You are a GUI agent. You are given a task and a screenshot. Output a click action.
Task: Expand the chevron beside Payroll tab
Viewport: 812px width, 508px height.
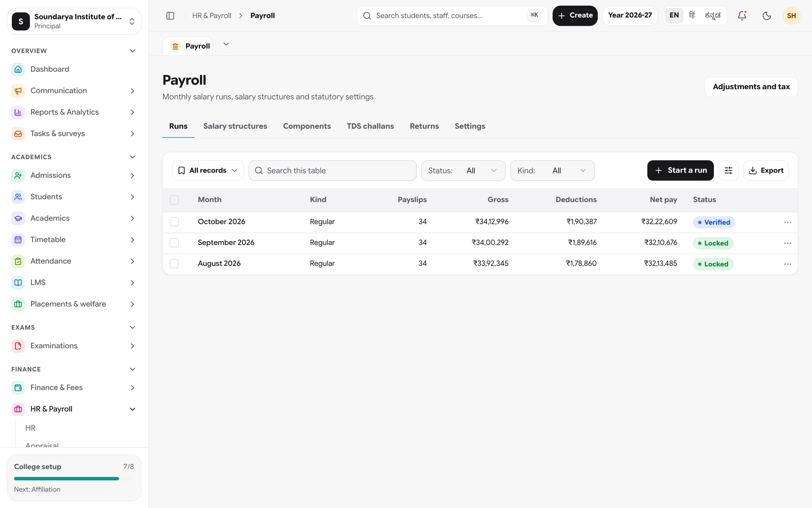click(x=226, y=44)
